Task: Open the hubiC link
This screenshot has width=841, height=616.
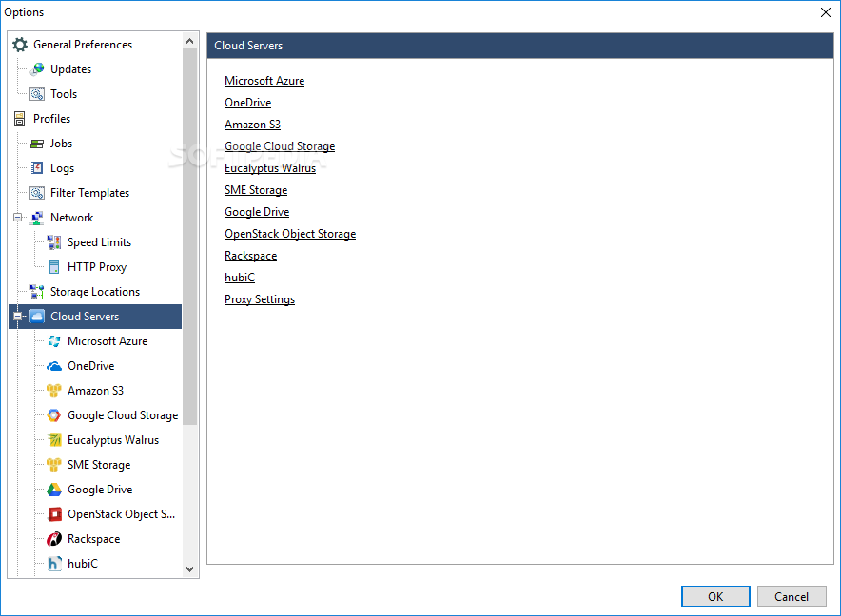Action: [239, 278]
